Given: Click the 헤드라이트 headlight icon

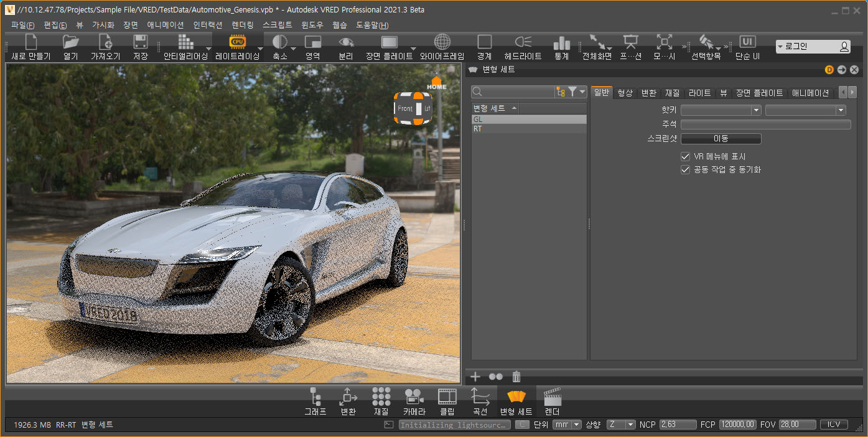Looking at the screenshot, I should [523, 42].
